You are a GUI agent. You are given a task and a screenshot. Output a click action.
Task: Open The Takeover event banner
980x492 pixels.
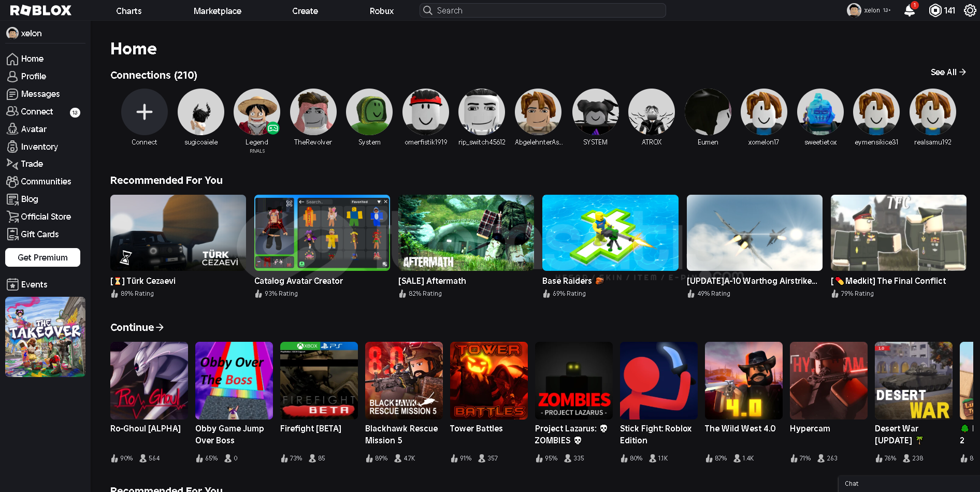(x=45, y=337)
